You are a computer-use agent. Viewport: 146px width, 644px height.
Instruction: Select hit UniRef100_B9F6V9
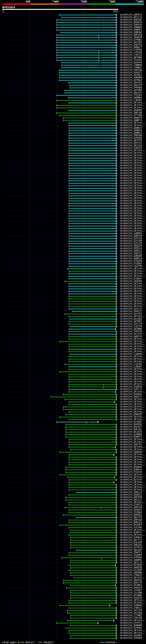click(131, 35)
